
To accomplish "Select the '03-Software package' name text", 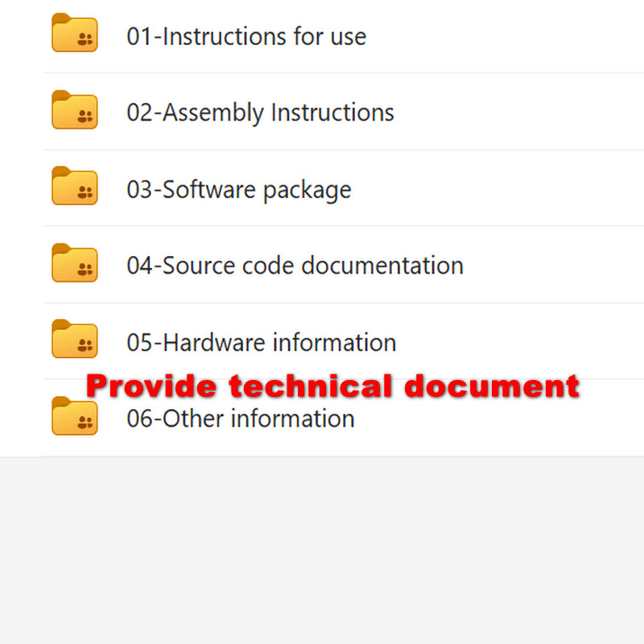I will coord(239,190).
